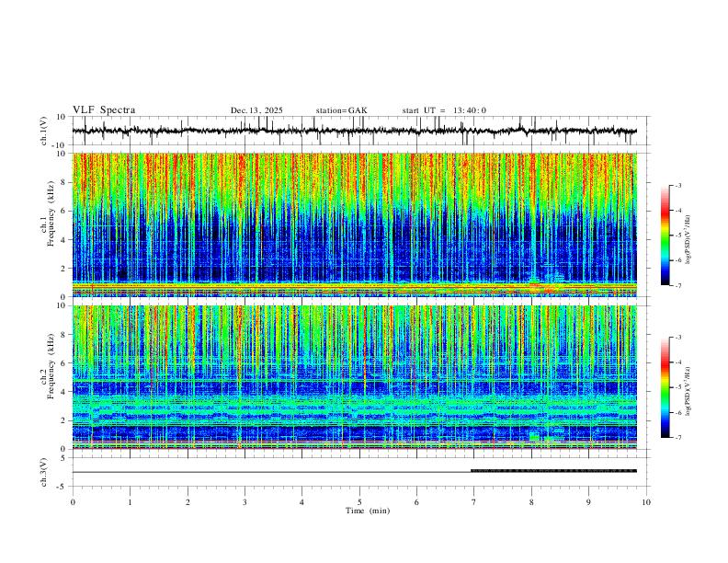
Task: Click the 5 minute tick label
Action: pos(359,502)
